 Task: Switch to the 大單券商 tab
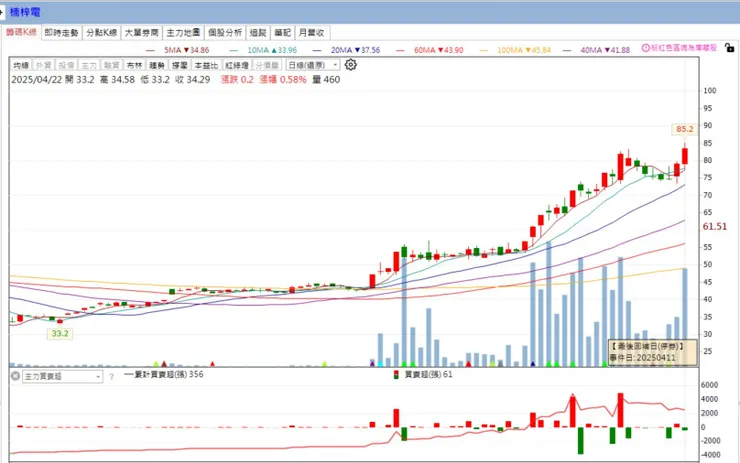pyautogui.click(x=142, y=33)
